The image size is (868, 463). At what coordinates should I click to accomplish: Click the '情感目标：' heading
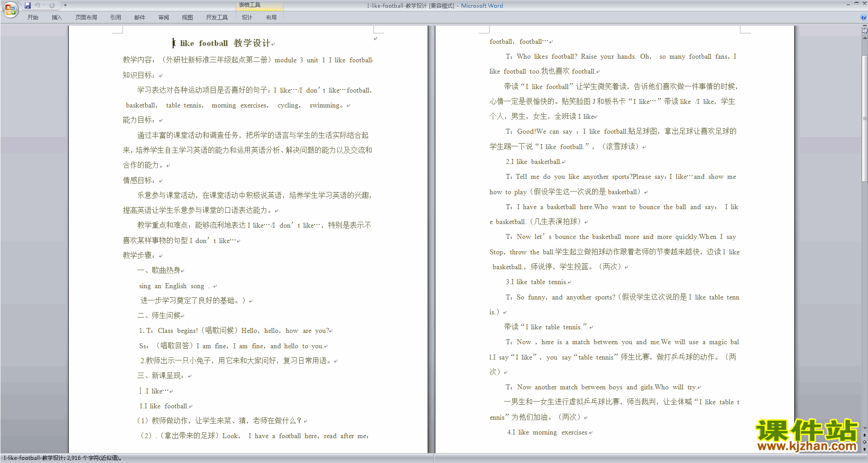pyautogui.click(x=139, y=180)
